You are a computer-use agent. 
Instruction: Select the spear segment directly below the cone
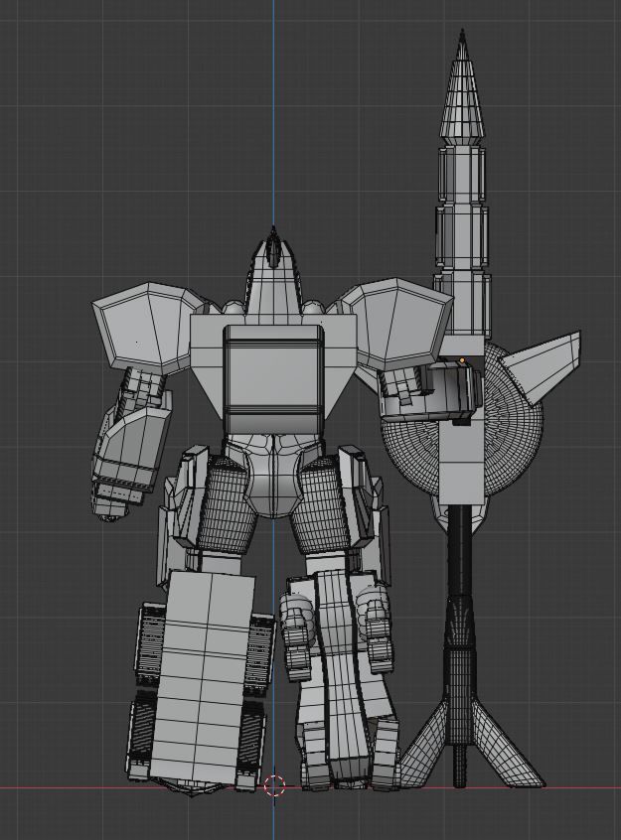(x=463, y=174)
